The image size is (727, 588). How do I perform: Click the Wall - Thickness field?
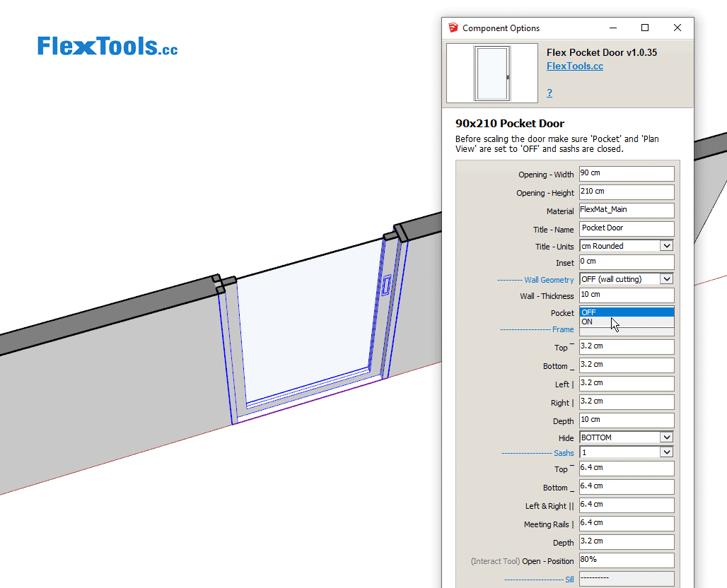pyautogui.click(x=627, y=295)
